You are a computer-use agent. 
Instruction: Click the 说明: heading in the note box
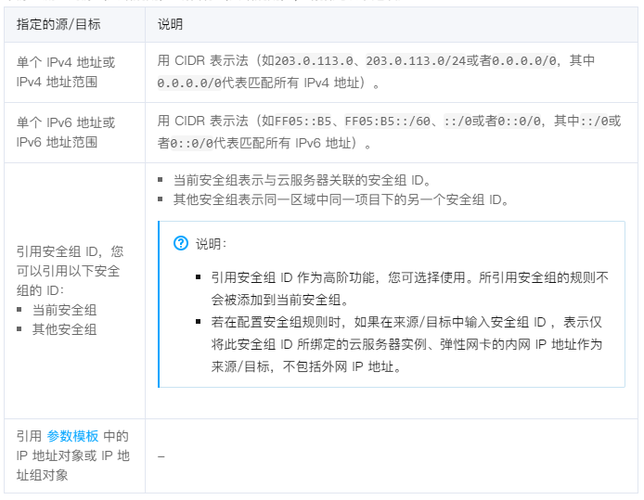(x=211, y=244)
